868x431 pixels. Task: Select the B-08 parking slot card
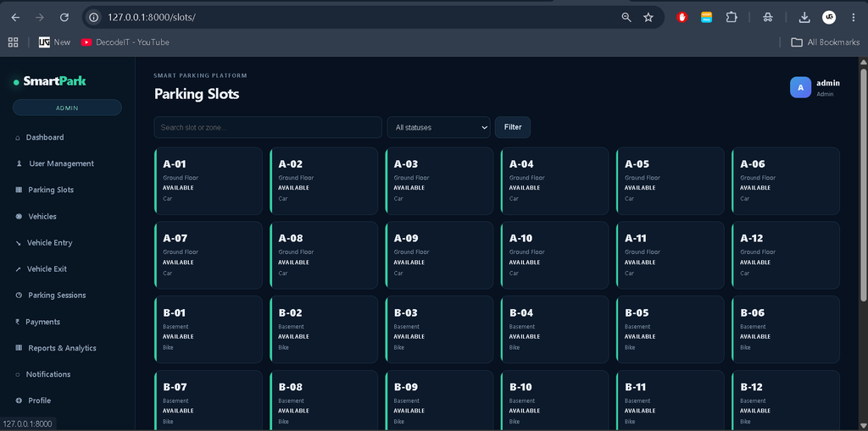tap(324, 401)
